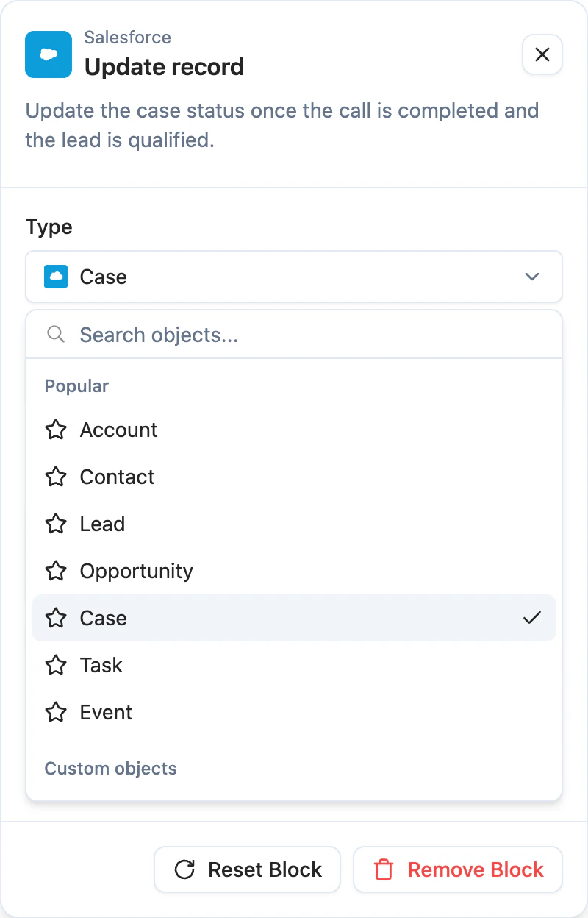Click the Update record title text
588x918 pixels.
point(164,67)
